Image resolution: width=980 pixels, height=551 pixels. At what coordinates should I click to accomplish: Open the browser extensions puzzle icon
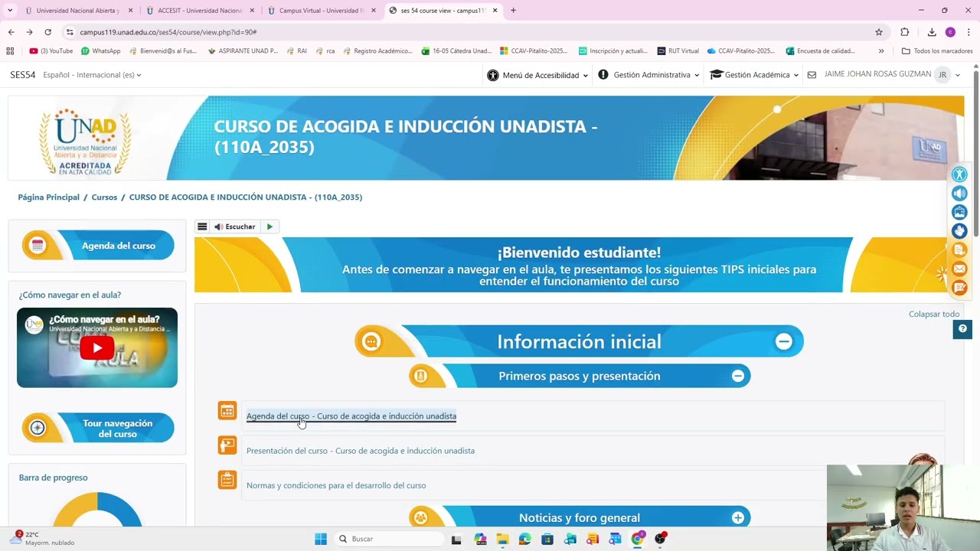(905, 32)
